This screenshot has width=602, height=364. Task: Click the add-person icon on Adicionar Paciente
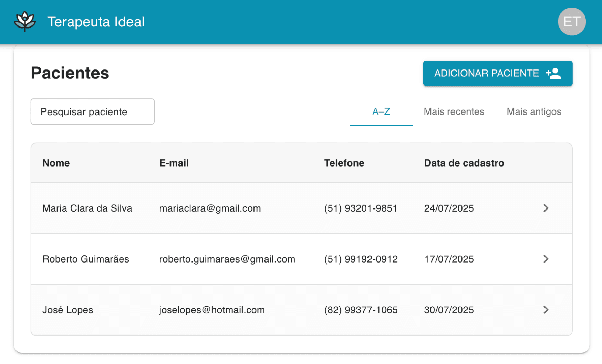point(553,73)
